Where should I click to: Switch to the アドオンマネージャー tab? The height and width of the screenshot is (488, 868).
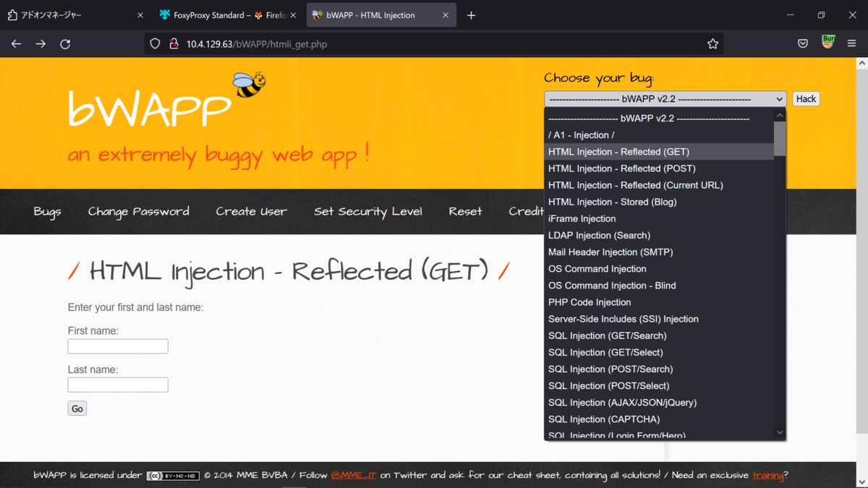(x=75, y=15)
